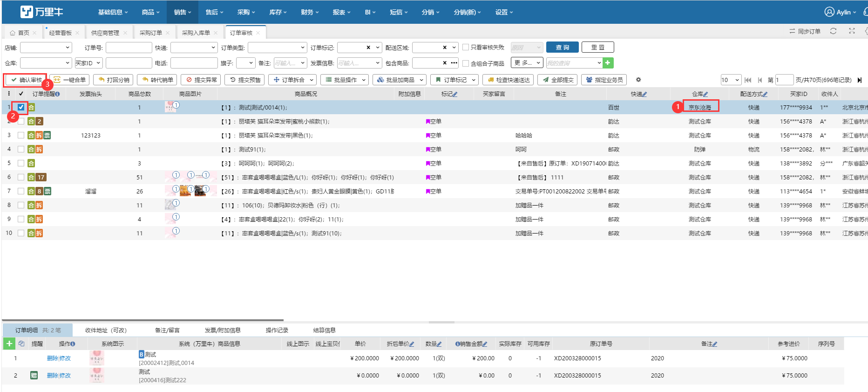Image resolution: width=868 pixels, height=392 pixels.
Task: Click the Aylin user account menu
Action: point(841,12)
